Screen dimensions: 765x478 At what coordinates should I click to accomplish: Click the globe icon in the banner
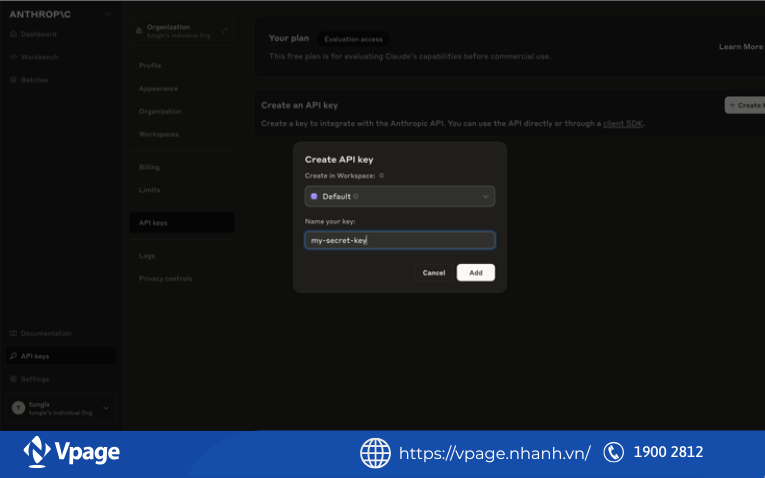click(375, 453)
